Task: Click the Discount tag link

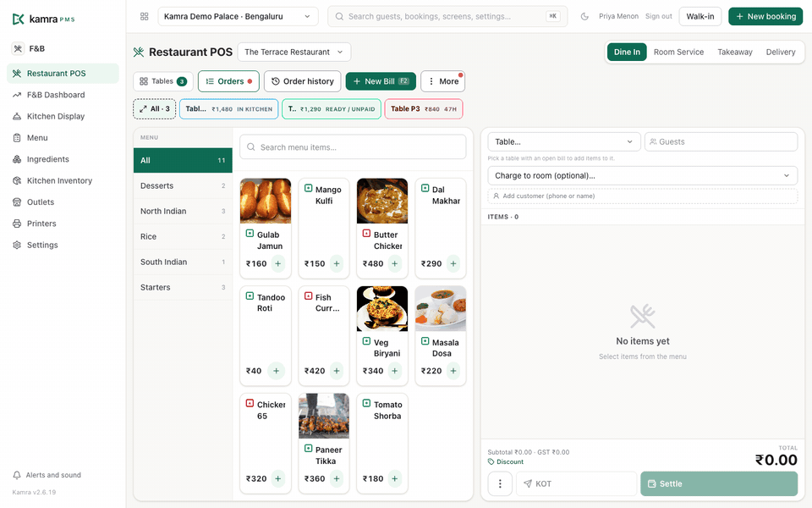Action: pyautogui.click(x=506, y=462)
